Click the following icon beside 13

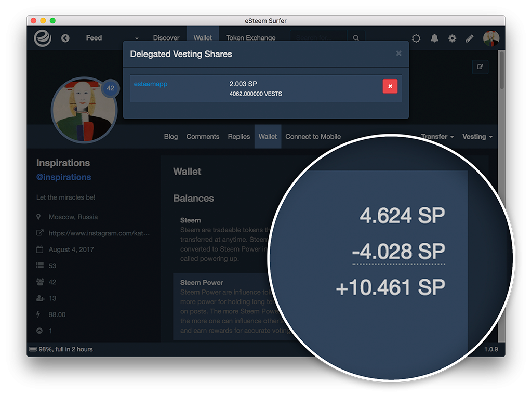[x=41, y=298]
